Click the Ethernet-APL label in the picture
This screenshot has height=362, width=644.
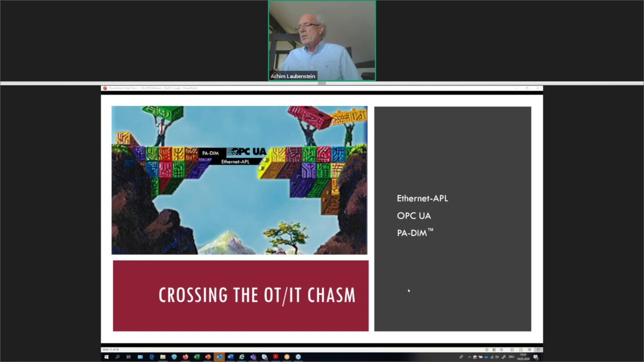(x=235, y=162)
